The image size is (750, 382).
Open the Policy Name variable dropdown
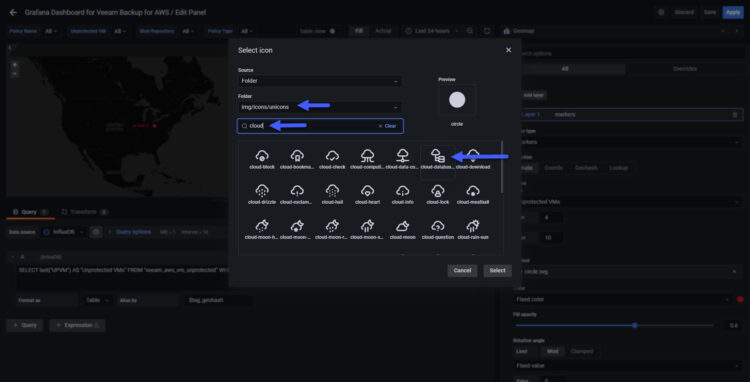coord(51,31)
